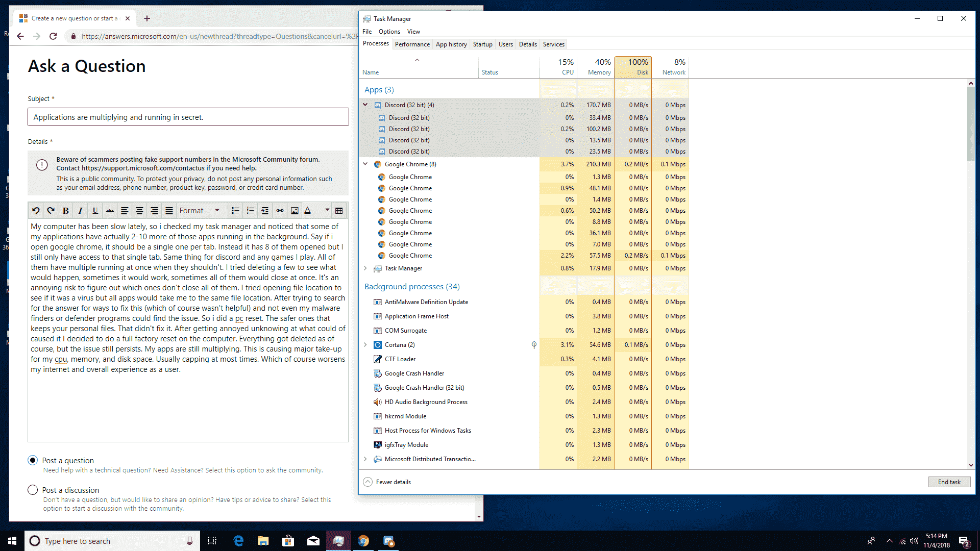Apply italic formatting to the text
The image size is (980, 551).
coord(80,211)
